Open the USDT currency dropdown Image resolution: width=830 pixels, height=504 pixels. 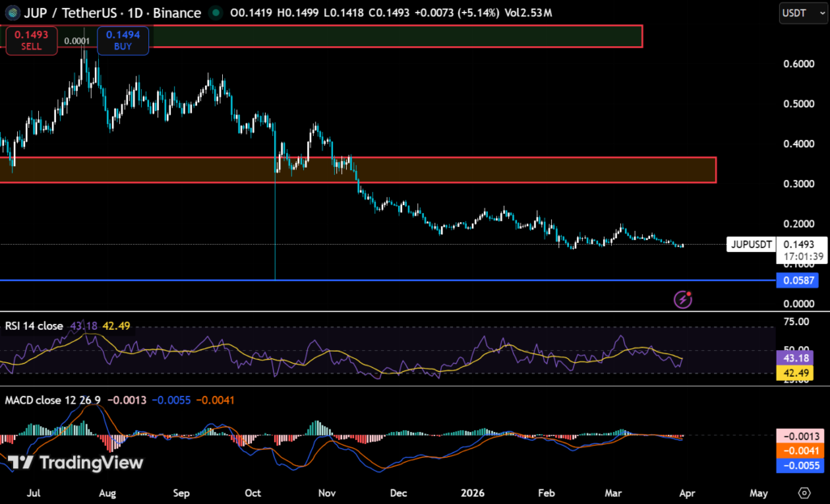pos(802,13)
